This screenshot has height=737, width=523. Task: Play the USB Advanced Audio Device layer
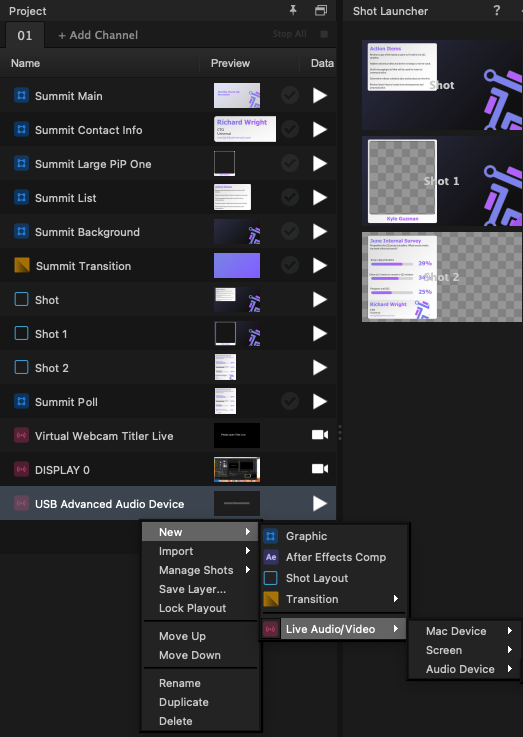coord(320,503)
